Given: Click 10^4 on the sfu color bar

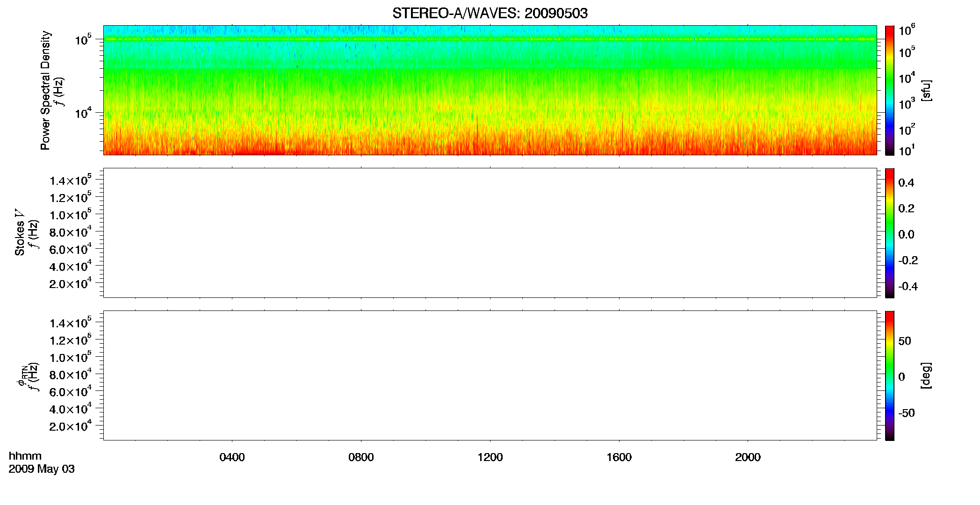Looking at the screenshot, I should click(907, 78).
